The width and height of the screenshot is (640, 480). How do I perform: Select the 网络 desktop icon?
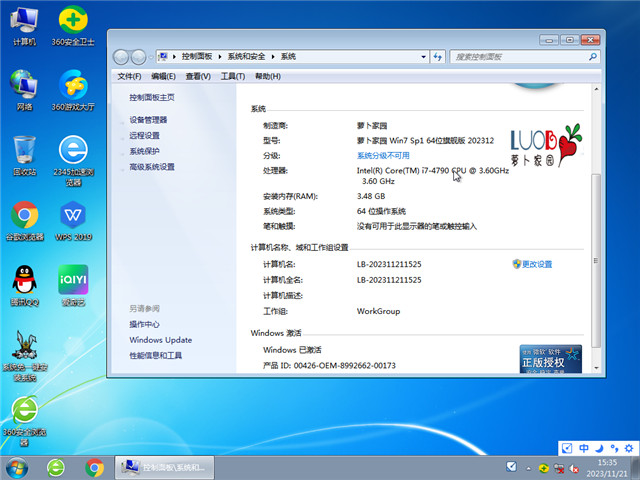point(24,91)
